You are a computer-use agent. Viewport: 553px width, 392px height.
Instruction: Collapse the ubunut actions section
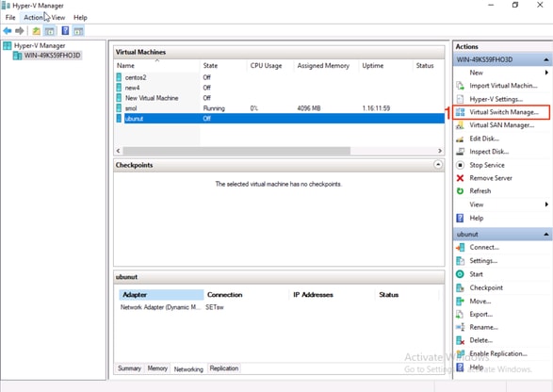coord(546,235)
